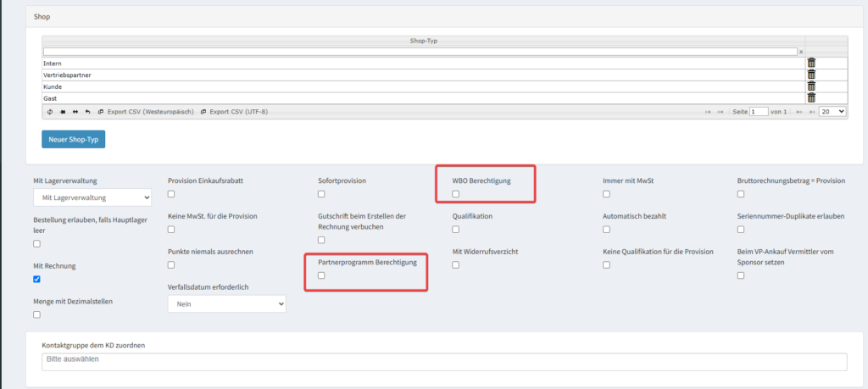The width and height of the screenshot is (868, 389).
Task: Delete the Intern shop type row
Action: [810, 63]
